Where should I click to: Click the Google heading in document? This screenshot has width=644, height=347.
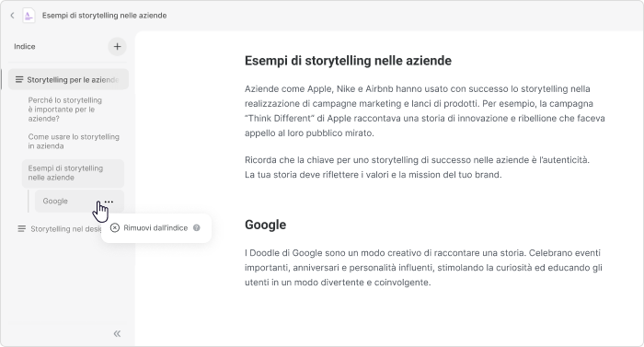click(265, 225)
